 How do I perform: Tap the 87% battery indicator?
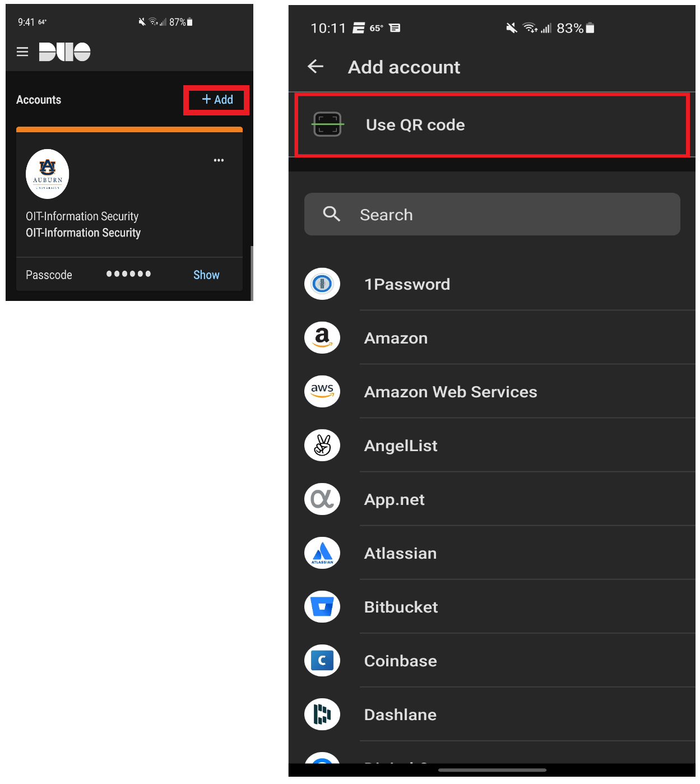pos(181,22)
